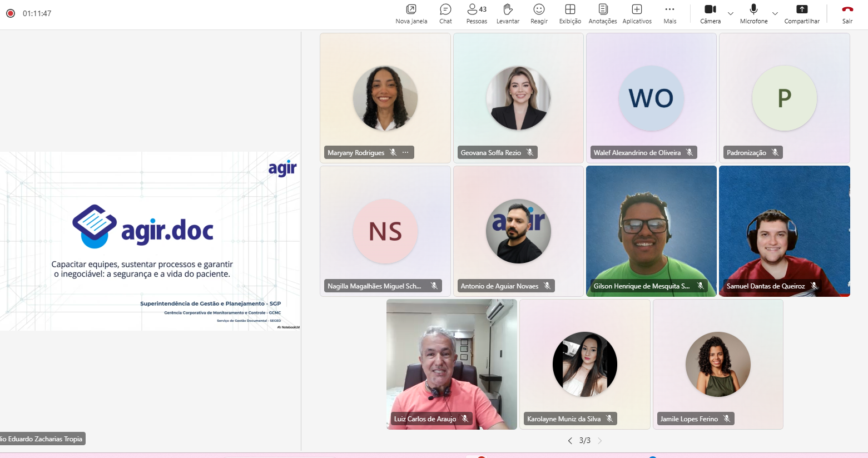Expand microphone options dropdown arrow

tap(775, 14)
